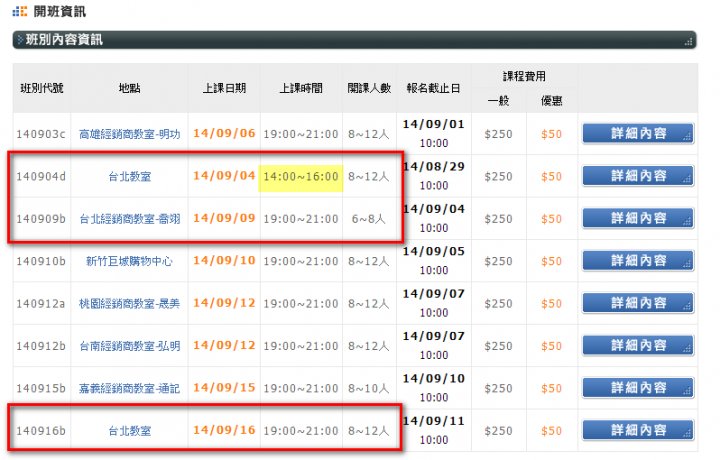The image size is (720, 460).
Task: Select class code 140912a
Action: pos(41,303)
